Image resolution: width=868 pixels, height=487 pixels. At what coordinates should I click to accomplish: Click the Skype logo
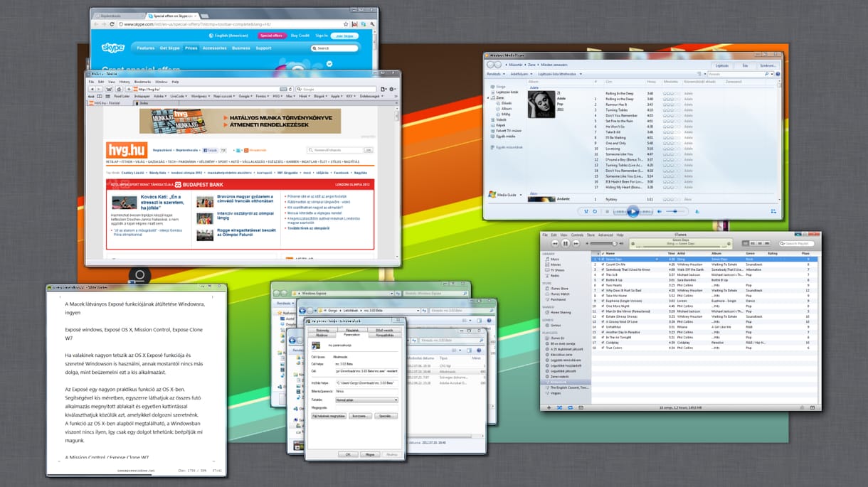pyautogui.click(x=113, y=48)
